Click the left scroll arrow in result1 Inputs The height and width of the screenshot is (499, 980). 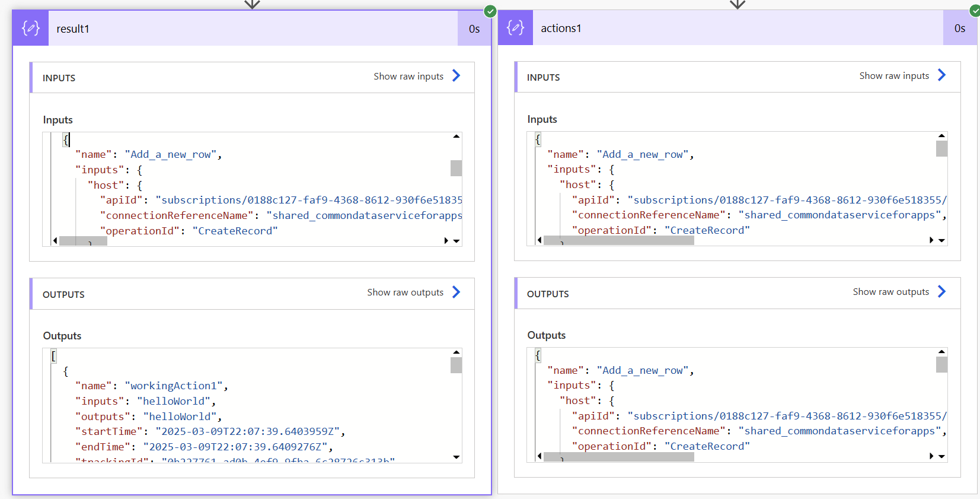(55, 240)
